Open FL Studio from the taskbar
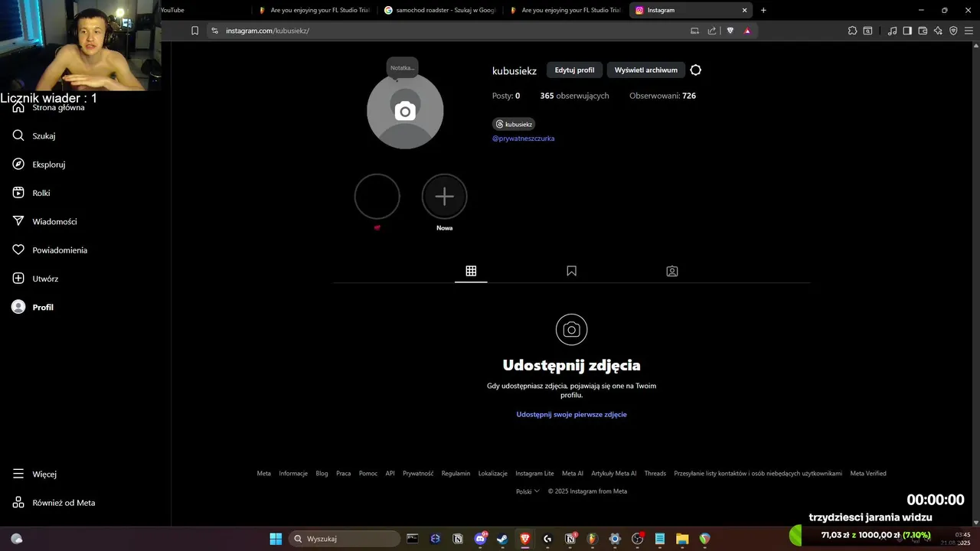This screenshot has height=551, width=980. pyautogui.click(x=592, y=539)
